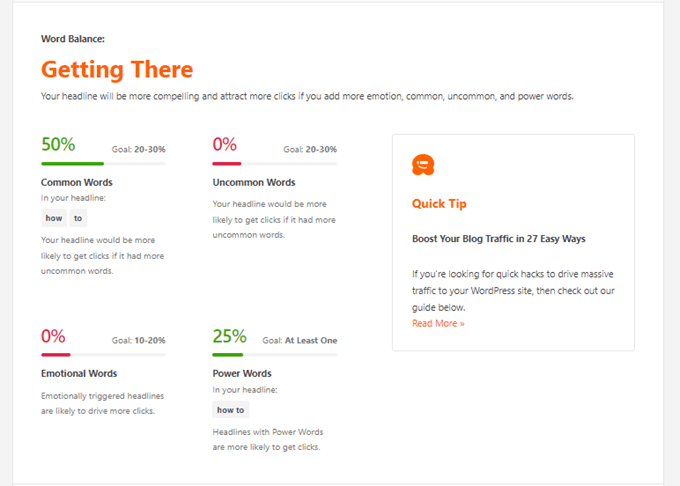Click the 50% Common Words score
The width and height of the screenshot is (680, 486).
tap(58, 144)
